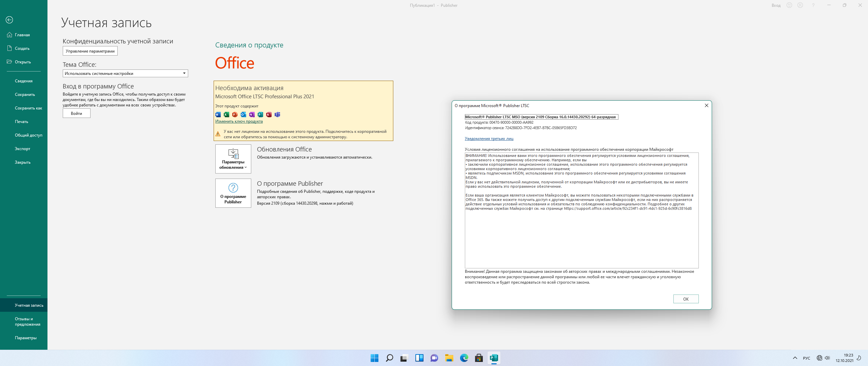The height and width of the screenshot is (366, 868).
Task: Close the О программе Publisher LTSC dialog
Action: coord(707,106)
